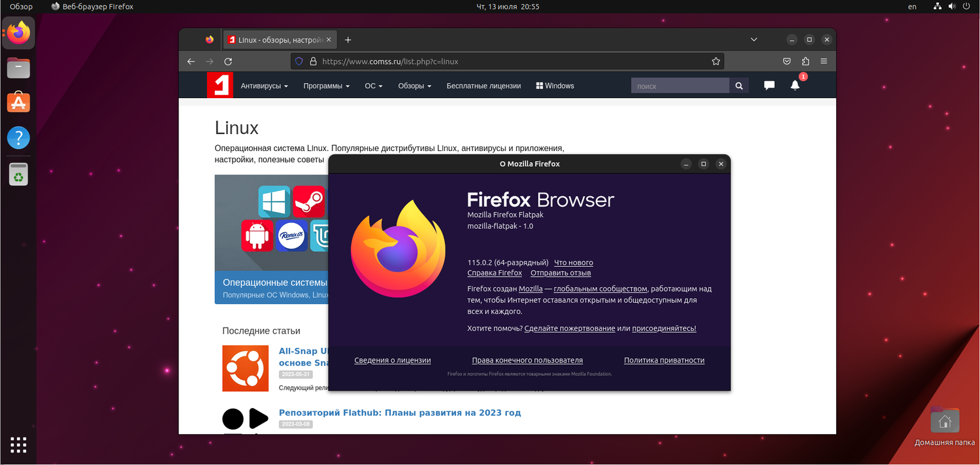Maximize the О Mozilla Firefox dialog
This screenshot has width=980, height=465.
click(704, 164)
